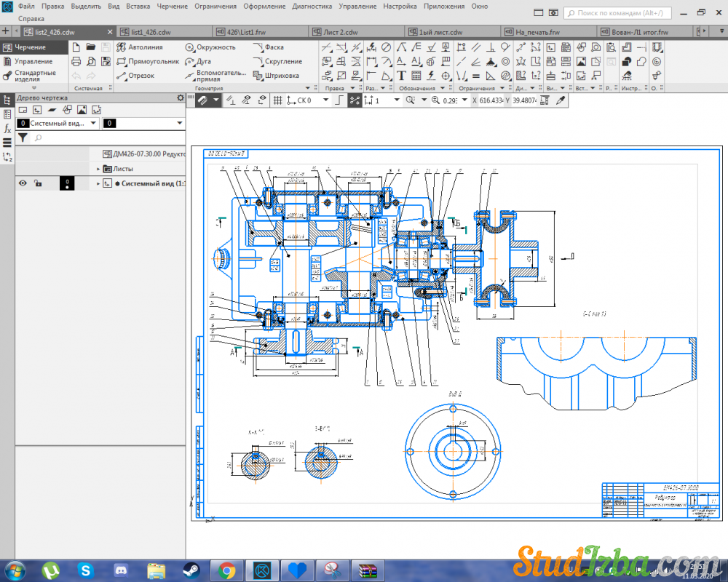
Task: Activate the Штриховка hatch tool
Action: coord(276,76)
